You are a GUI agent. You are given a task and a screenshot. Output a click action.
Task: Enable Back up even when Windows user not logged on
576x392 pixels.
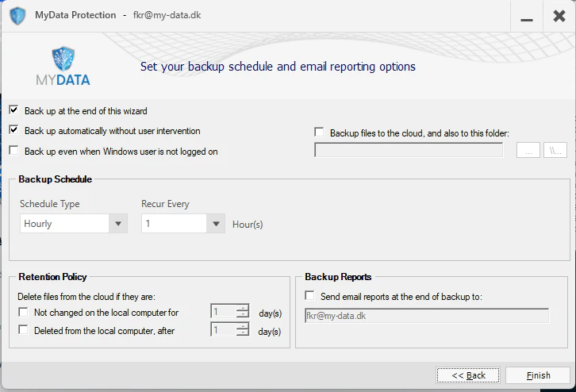(14, 150)
